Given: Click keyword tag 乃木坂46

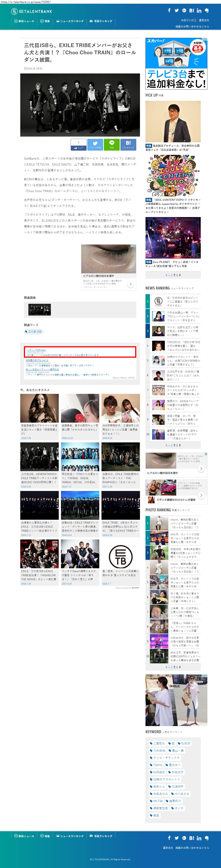Looking at the screenshot, I should pyautogui.click(x=158, y=750).
